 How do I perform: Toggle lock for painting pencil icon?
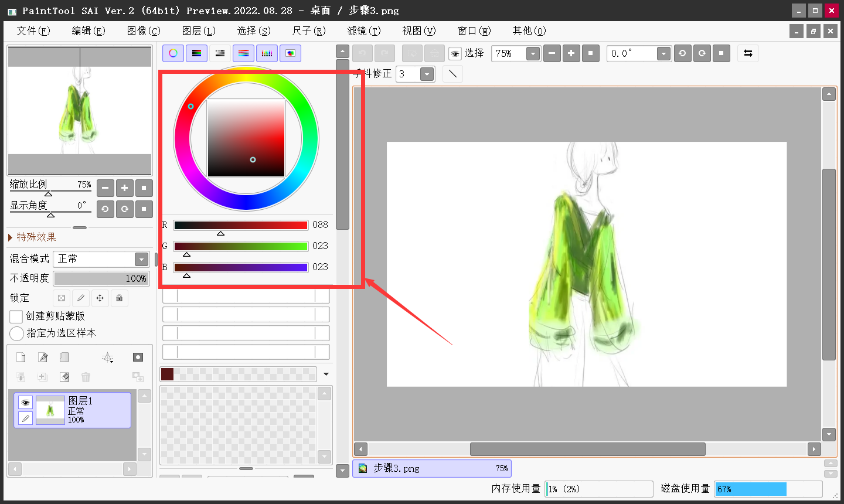click(81, 298)
